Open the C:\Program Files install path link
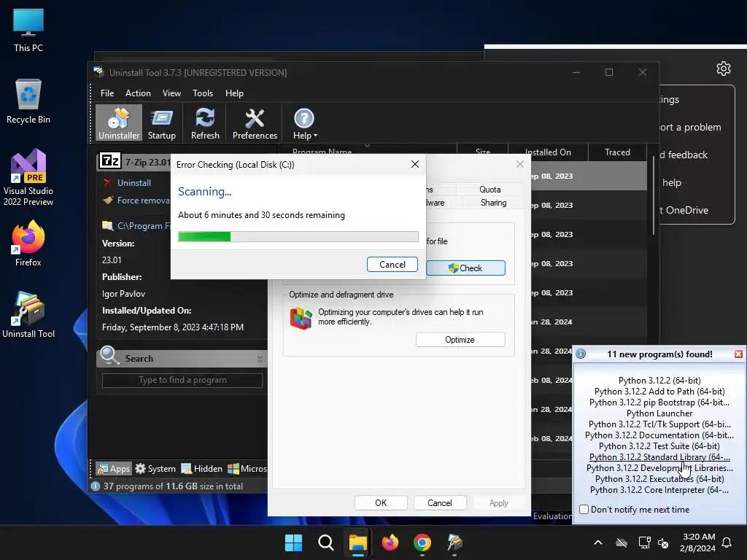The image size is (747, 560). click(144, 226)
